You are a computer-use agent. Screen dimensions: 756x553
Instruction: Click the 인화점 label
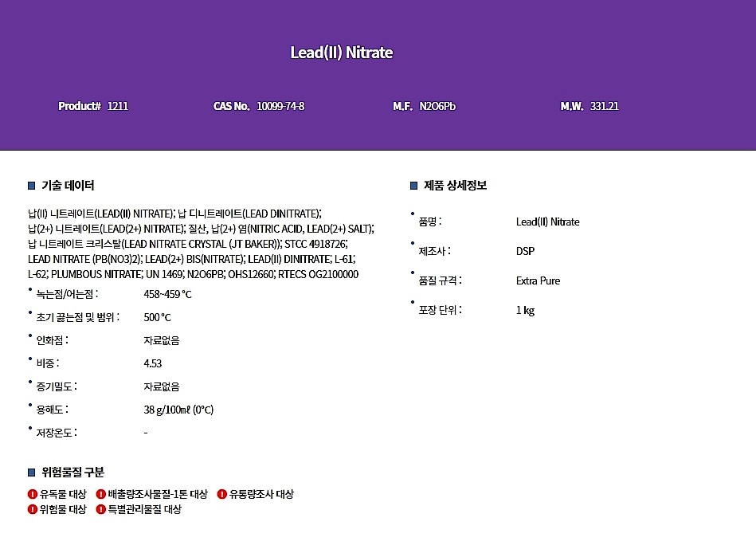[x=52, y=340]
